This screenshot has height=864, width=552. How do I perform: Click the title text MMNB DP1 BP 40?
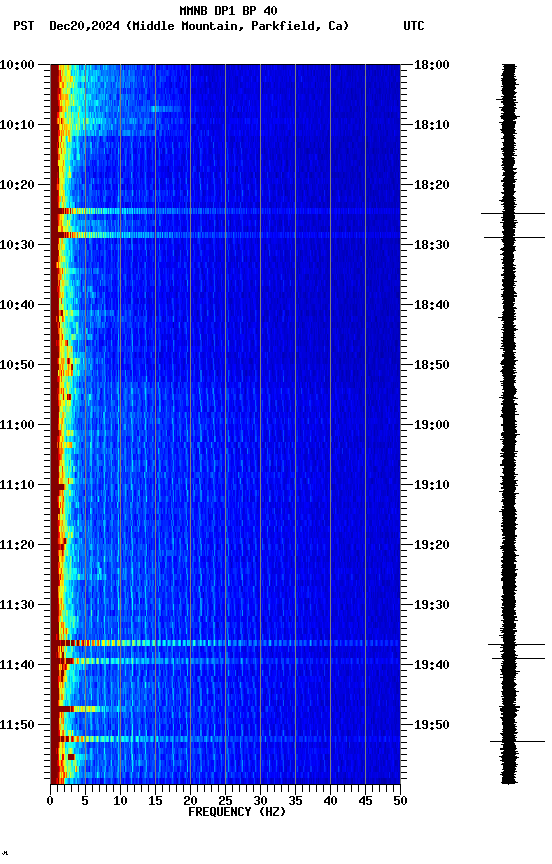point(228,10)
